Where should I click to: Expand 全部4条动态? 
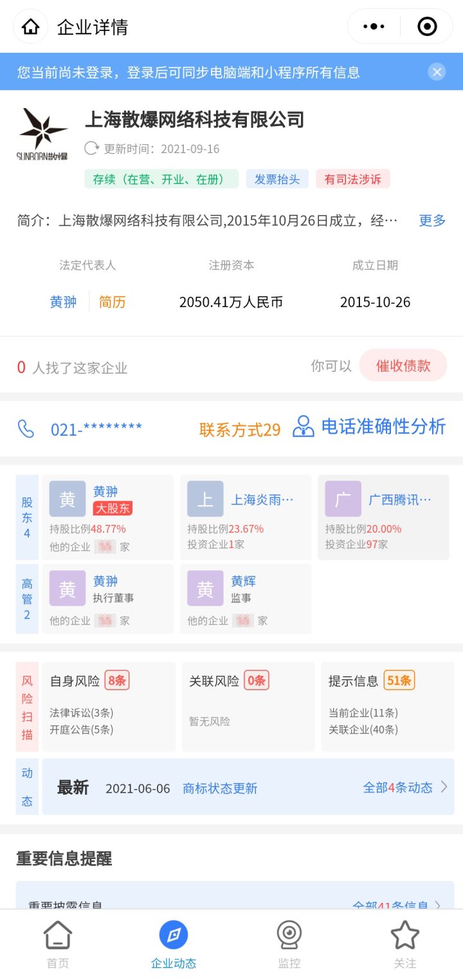(405, 787)
